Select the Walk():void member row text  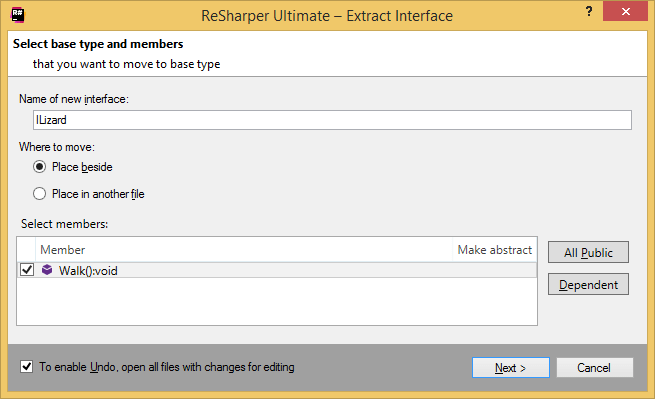point(88,271)
